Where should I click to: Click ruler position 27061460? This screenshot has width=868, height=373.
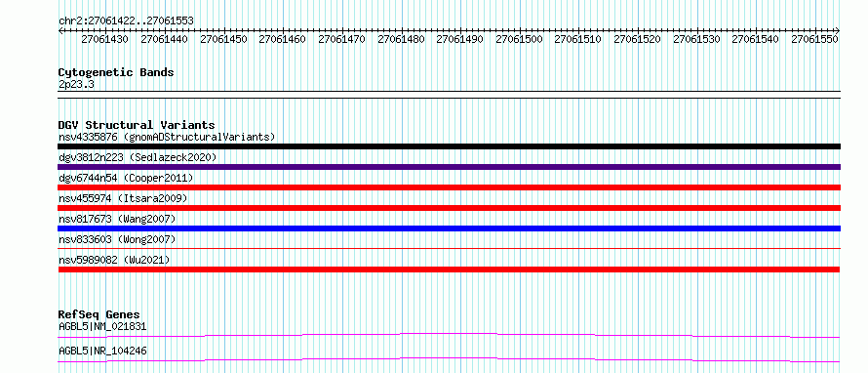pos(282,39)
